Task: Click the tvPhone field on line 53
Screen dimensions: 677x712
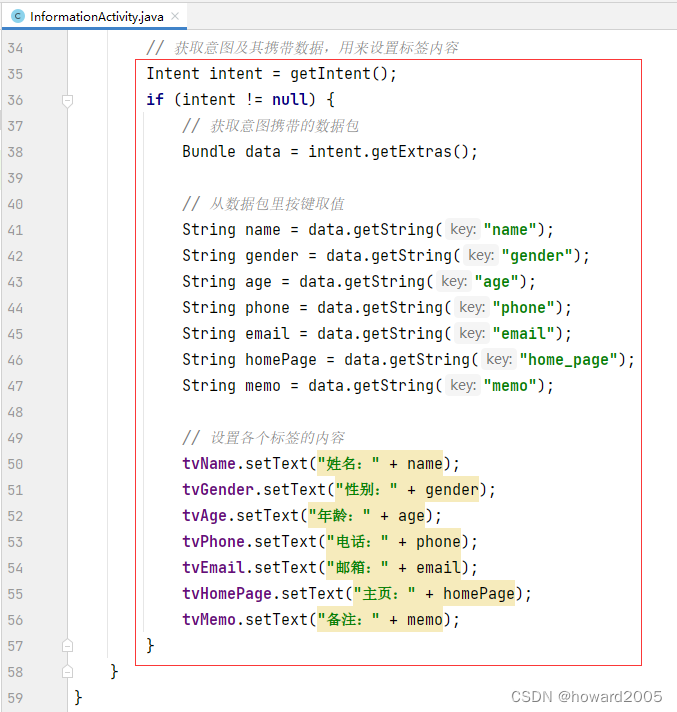Action: pos(213,542)
